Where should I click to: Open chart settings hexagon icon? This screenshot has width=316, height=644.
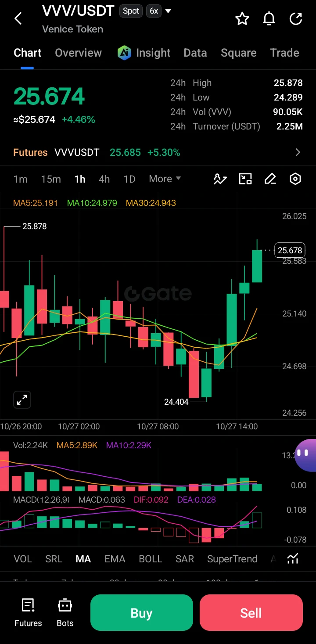coord(295,179)
